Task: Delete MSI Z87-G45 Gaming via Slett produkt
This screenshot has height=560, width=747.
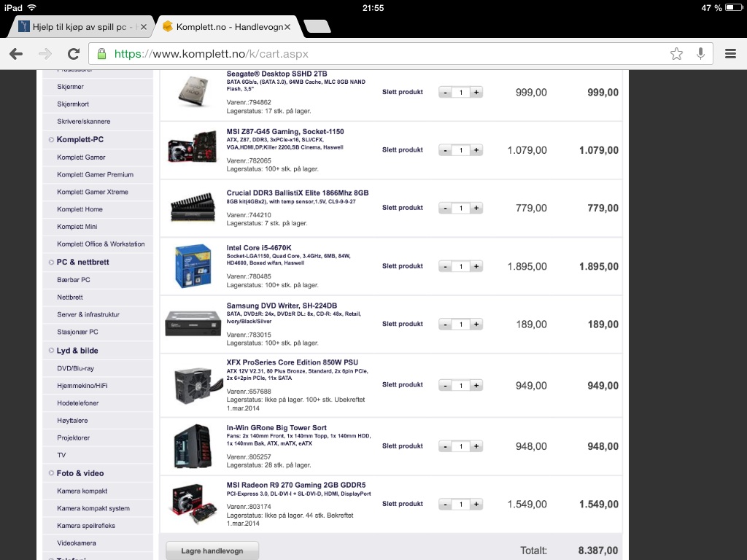Action: pyautogui.click(x=403, y=149)
